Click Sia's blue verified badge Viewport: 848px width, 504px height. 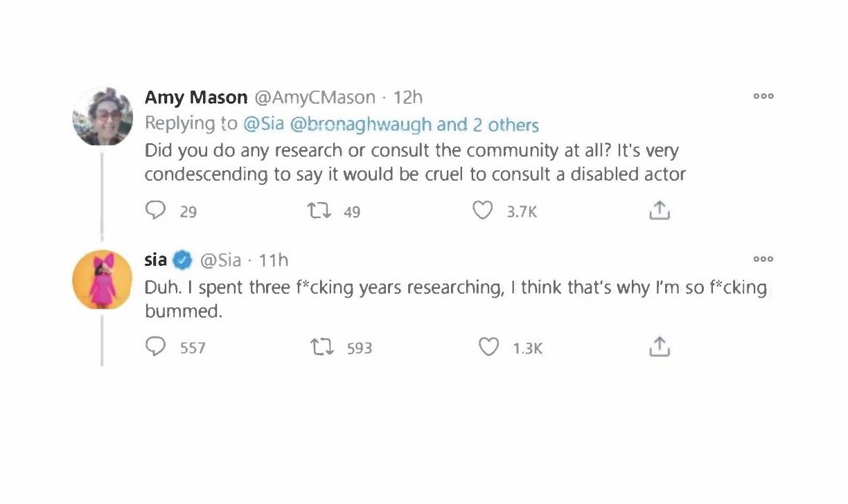[x=182, y=261]
